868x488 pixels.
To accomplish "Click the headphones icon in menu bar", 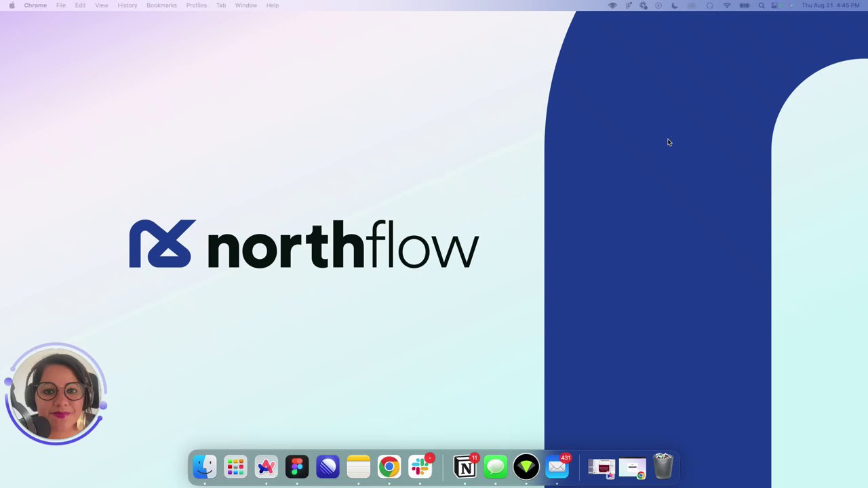I will pos(709,5).
